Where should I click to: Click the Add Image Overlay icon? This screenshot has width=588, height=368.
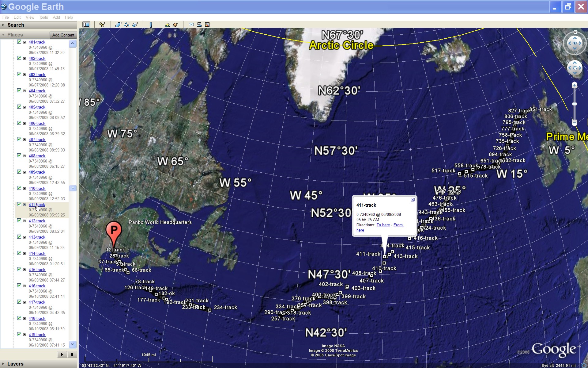point(135,25)
